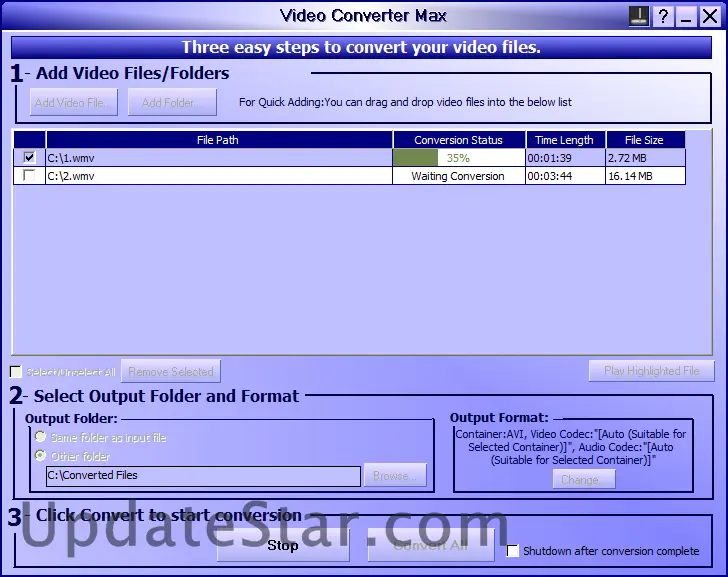Viewport: 728px width, 577px height.
Task: Close the Video Converter Max window
Action: tap(710, 16)
